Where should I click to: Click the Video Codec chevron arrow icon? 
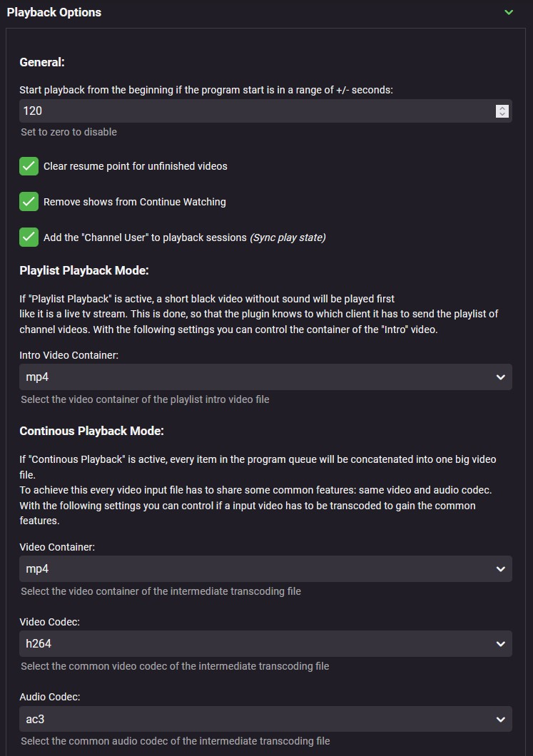[x=501, y=643]
